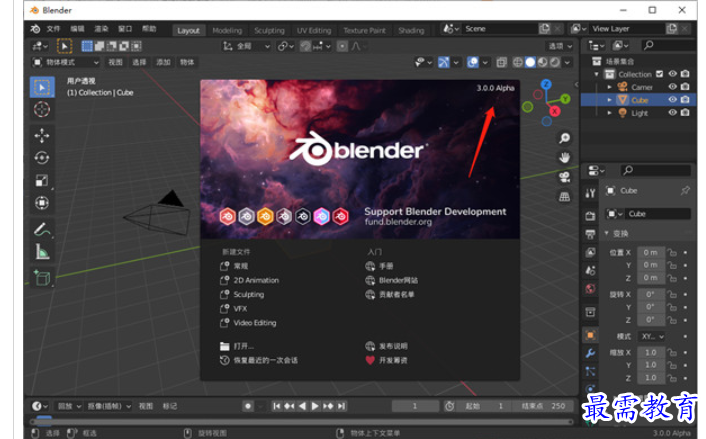Click the timeline play button
This screenshot has width=706, height=439.
(315, 406)
